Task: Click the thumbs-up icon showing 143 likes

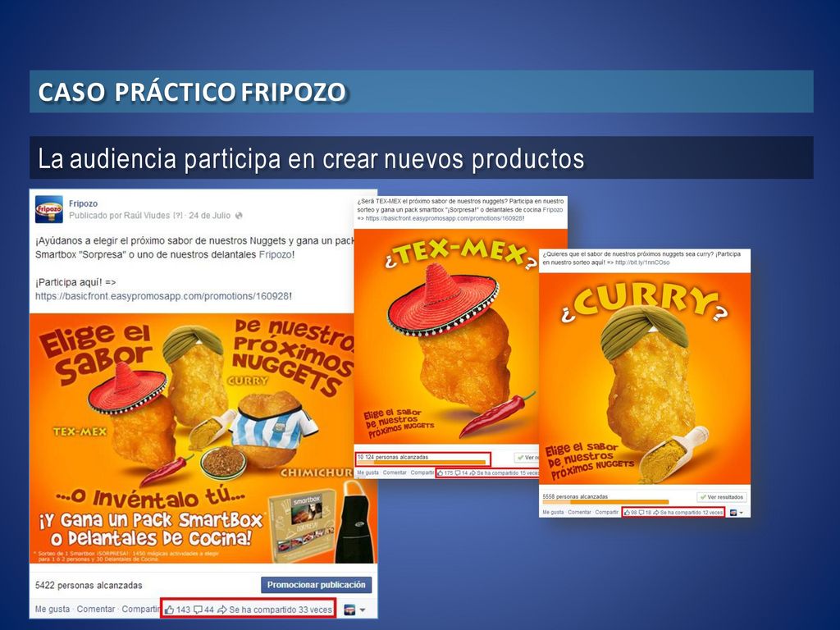Action: pos(169,609)
